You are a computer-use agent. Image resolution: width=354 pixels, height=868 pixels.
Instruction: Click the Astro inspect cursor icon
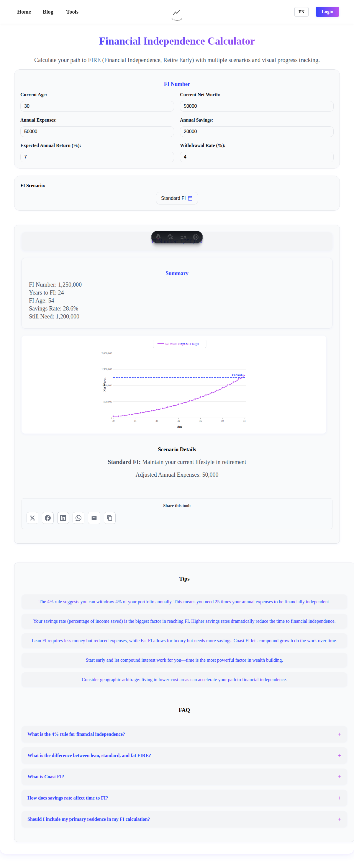coord(171,237)
